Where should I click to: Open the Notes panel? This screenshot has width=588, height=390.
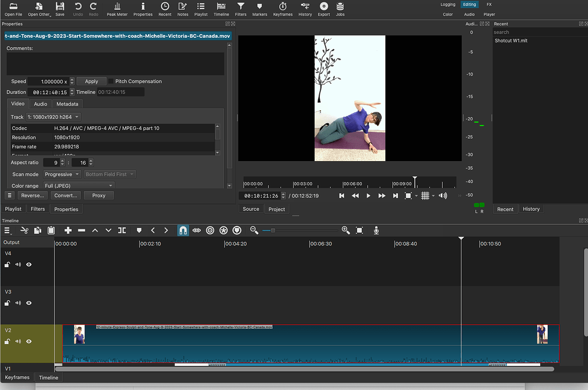[183, 9]
